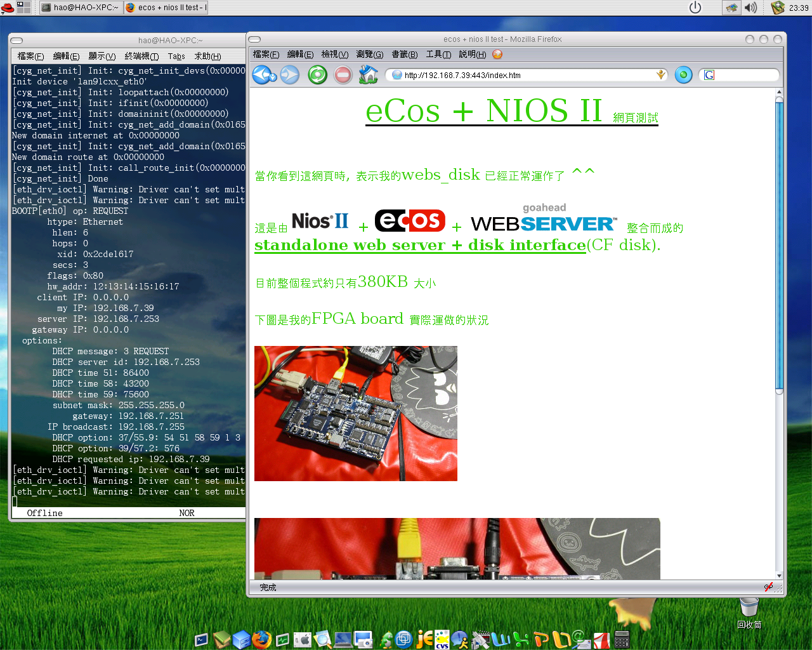
Task: Open the calculator dock icon
Action: point(622,639)
